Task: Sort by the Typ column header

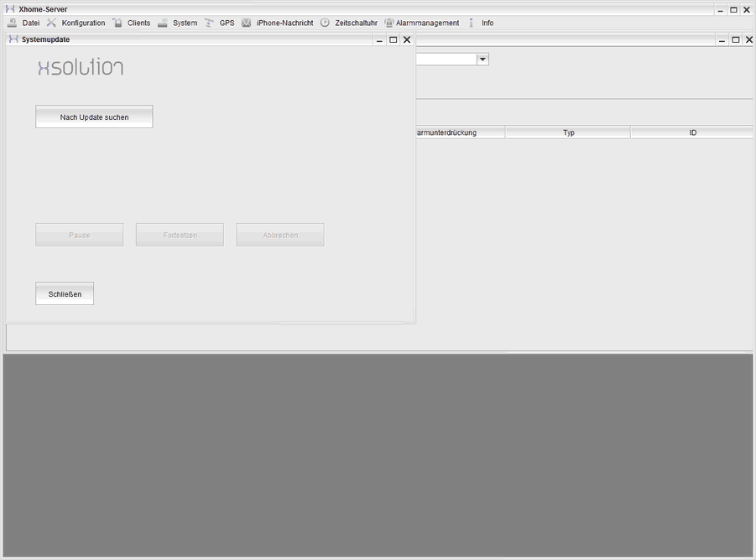Action: [567, 132]
